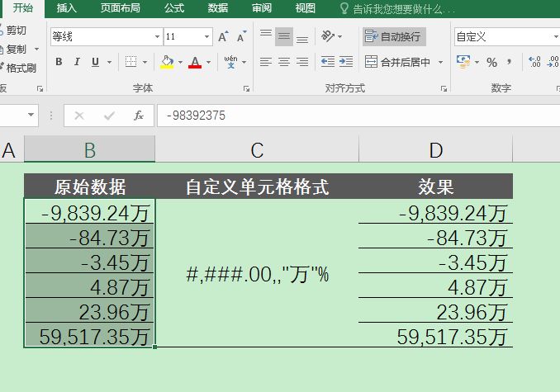Image resolution: width=560 pixels, height=392 pixels.
Task: Apply the red font color
Action: [x=195, y=62]
